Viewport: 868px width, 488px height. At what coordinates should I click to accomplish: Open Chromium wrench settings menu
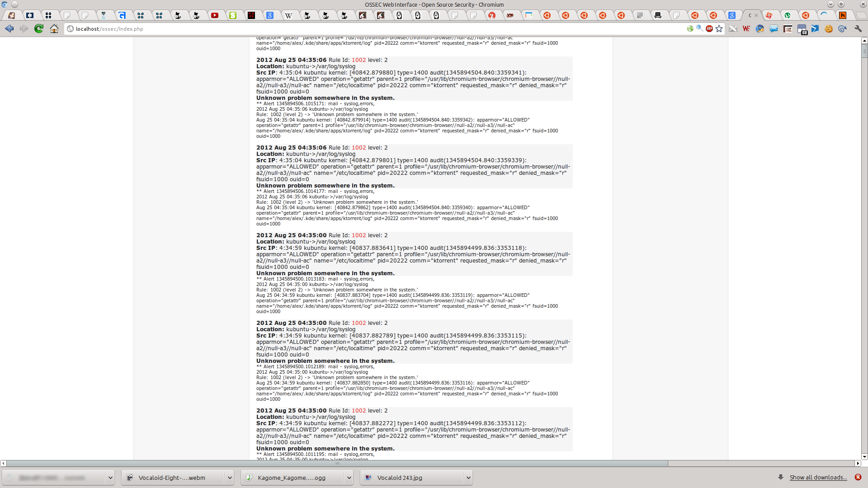tap(858, 28)
